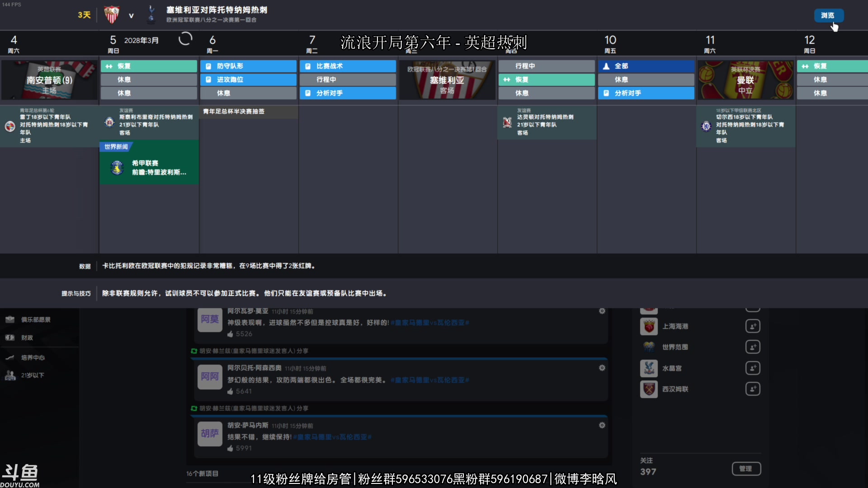This screenshot has height=488, width=868.
Task: Click the club reputation icon in sidebar
Action: pos(10,319)
